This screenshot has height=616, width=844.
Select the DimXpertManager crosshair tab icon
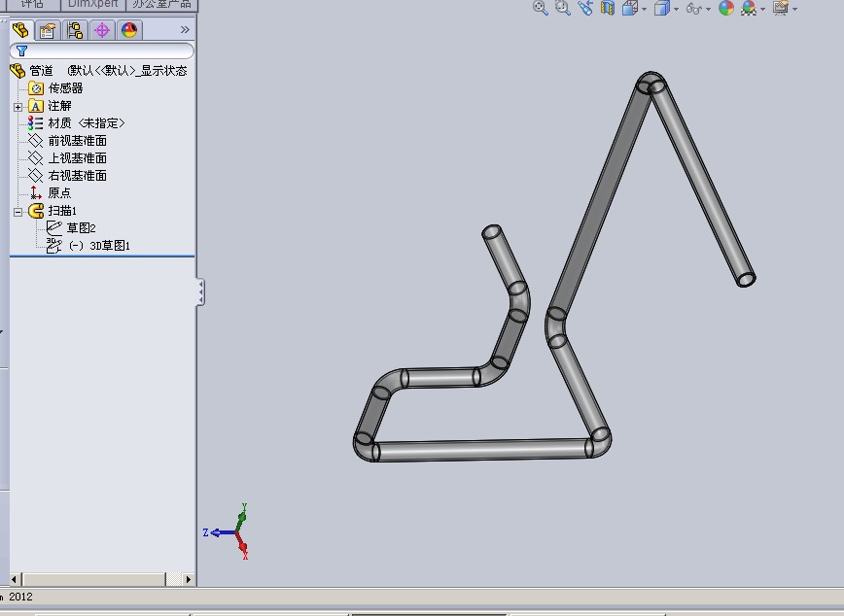pos(100,30)
